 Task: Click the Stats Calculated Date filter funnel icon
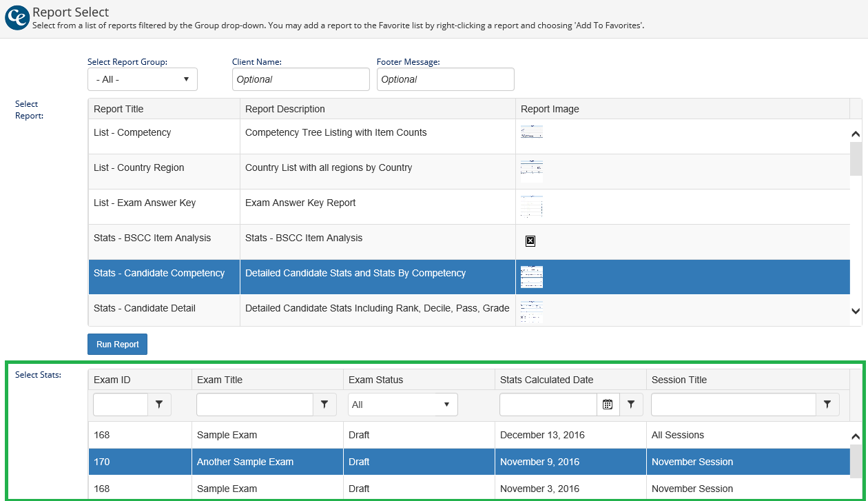(630, 405)
